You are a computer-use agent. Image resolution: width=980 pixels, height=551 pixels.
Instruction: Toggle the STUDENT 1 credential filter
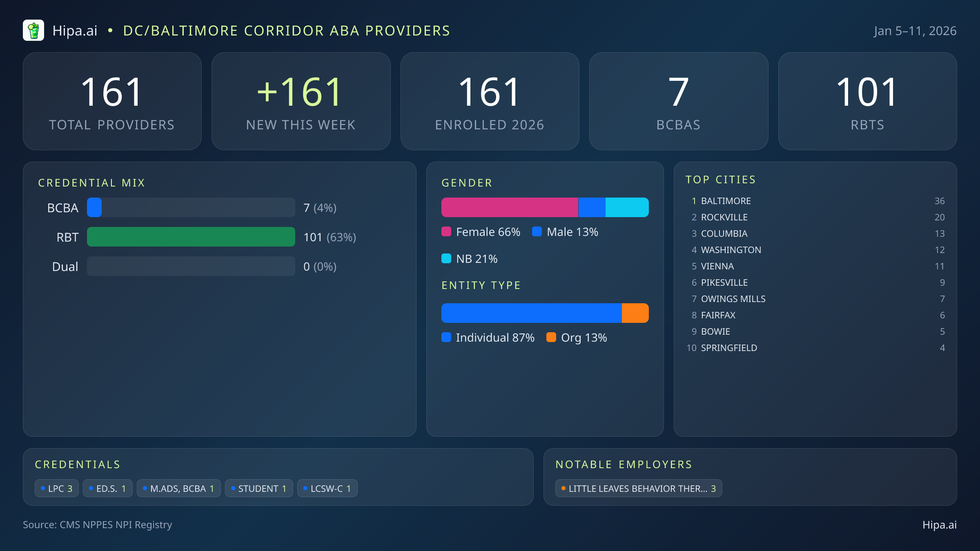pyautogui.click(x=258, y=488)
